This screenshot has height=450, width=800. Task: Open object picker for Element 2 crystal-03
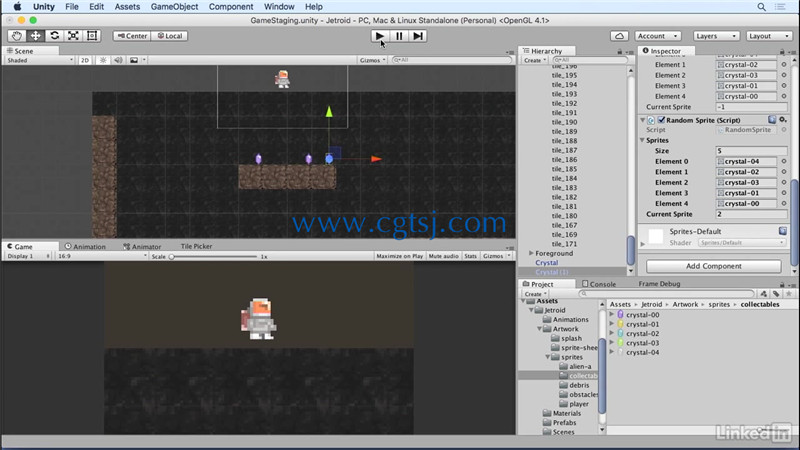coord(784,182)
